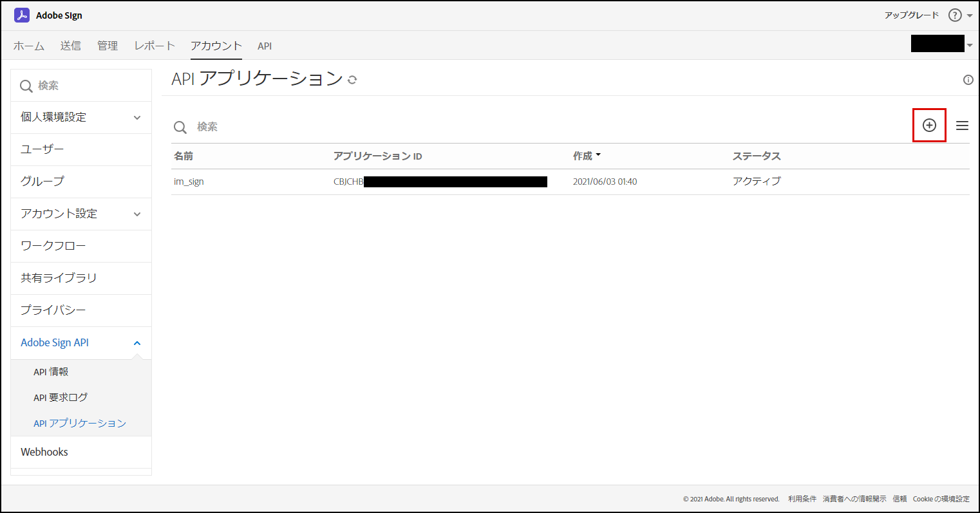
Task: Open 共有ライブラリ in the sidebar
Action: [x=80, y=278]
